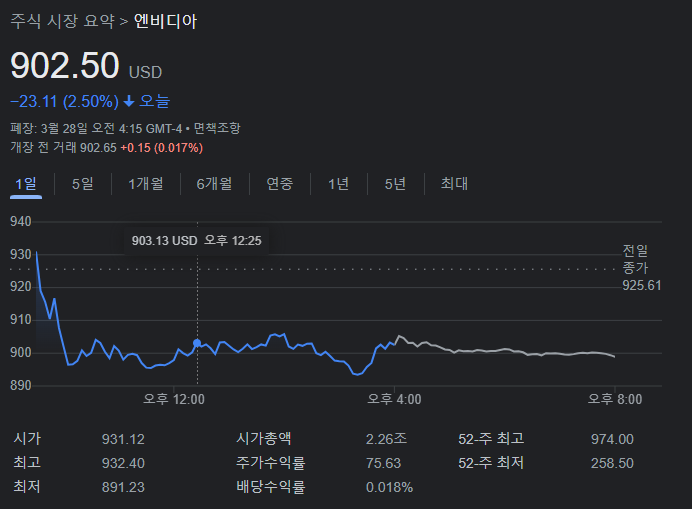The width and height of the screenshot is (692, 509).
Task: Click the −23.11 (2.50%) change value
Action: click(x=64, y=102)
